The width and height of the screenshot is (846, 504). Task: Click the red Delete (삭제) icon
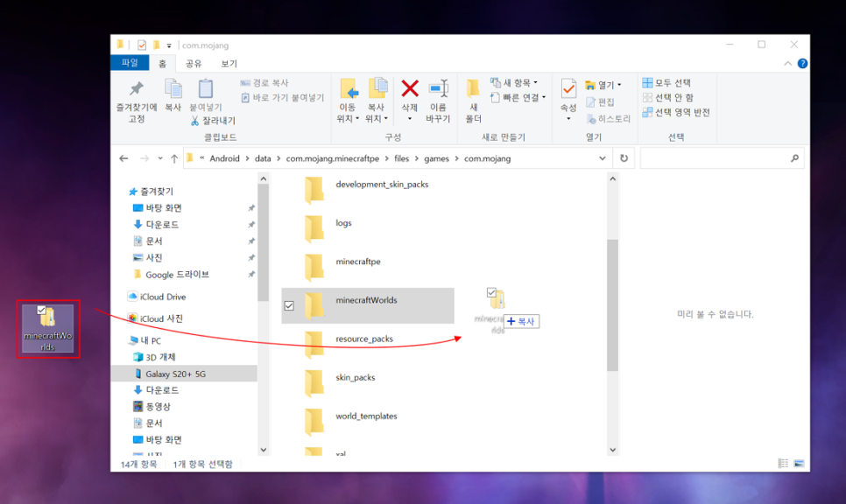point(410,87)
